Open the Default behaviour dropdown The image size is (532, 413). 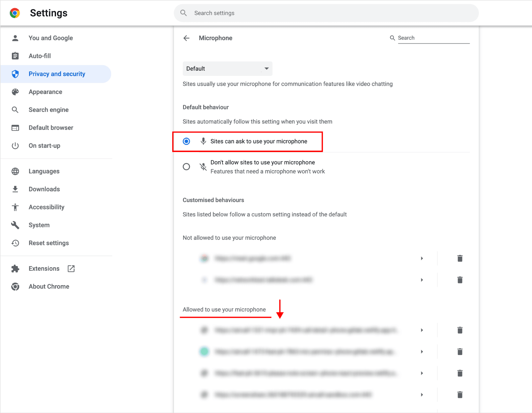[227, 69]
